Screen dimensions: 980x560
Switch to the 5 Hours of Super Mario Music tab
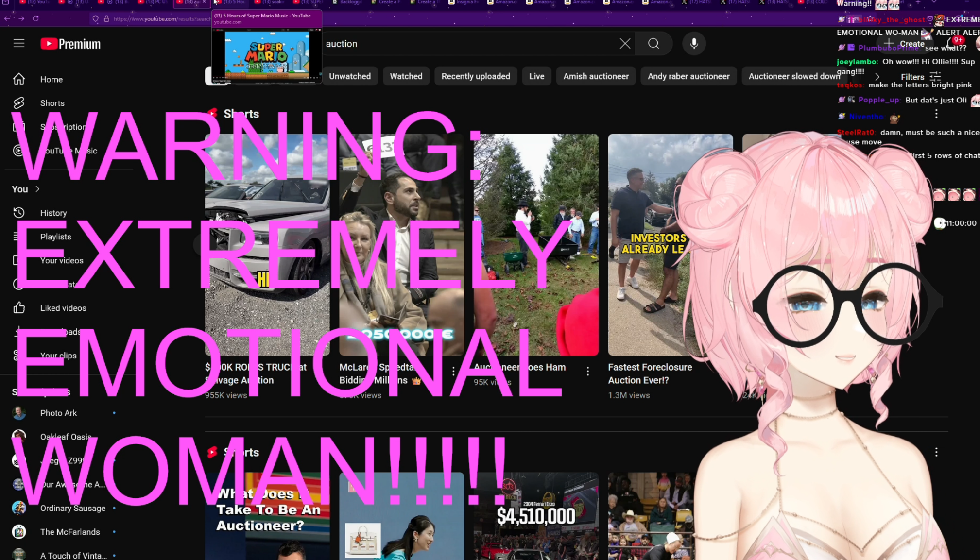(231, 3)
